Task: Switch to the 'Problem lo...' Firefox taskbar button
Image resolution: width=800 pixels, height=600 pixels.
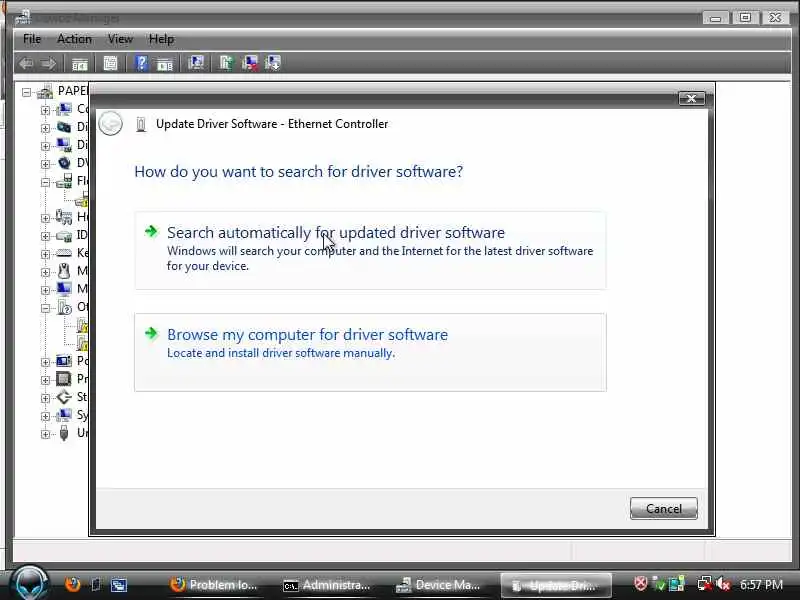Action: pos(214,585)
